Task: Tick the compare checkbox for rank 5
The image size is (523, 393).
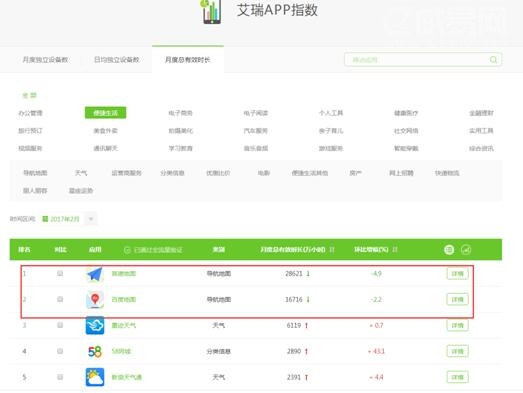Action: click(60, 377)
